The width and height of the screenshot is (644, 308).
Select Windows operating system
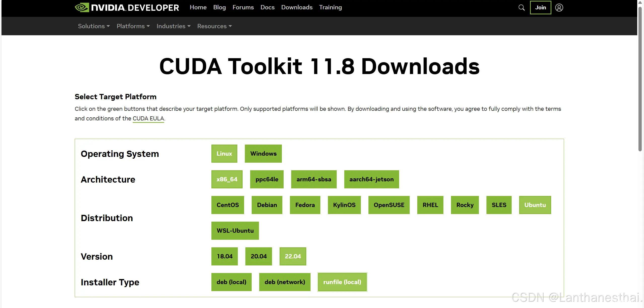tap(263, 154)
